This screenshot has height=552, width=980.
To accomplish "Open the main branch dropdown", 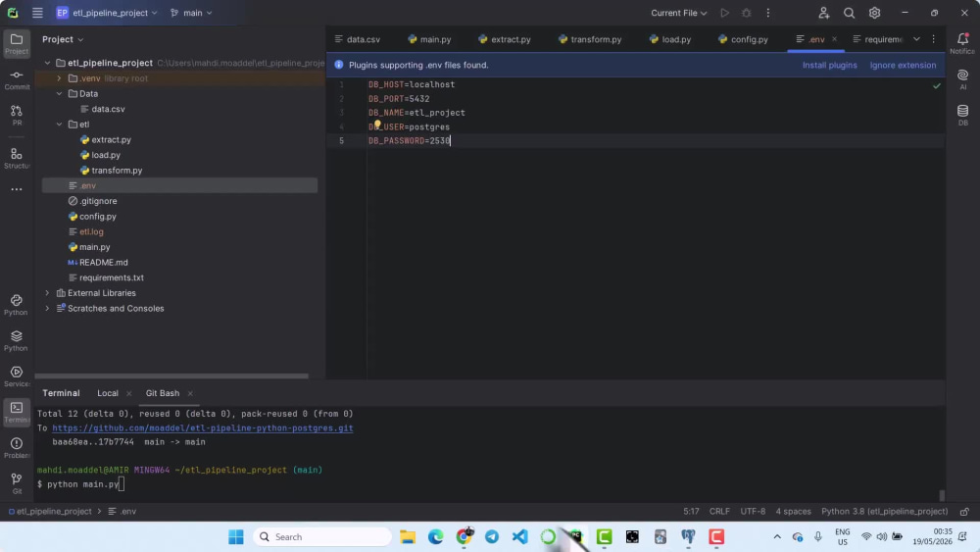I will click(x=191, y=13).
